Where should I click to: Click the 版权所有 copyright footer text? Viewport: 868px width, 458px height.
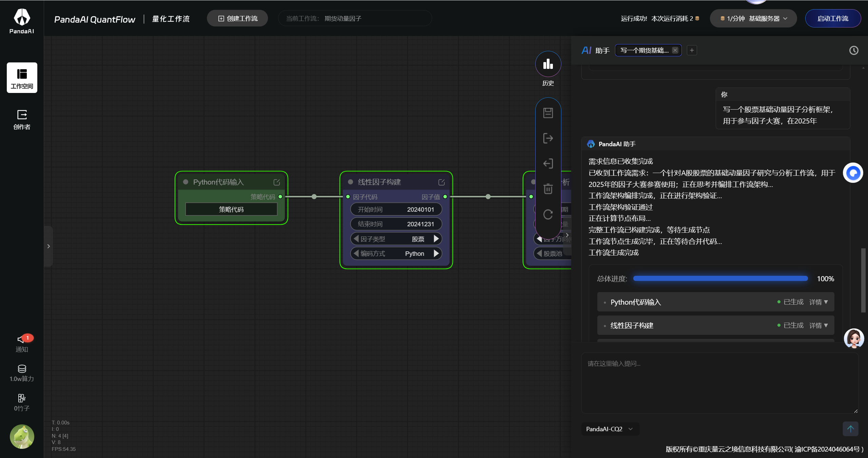click(765, 450)
